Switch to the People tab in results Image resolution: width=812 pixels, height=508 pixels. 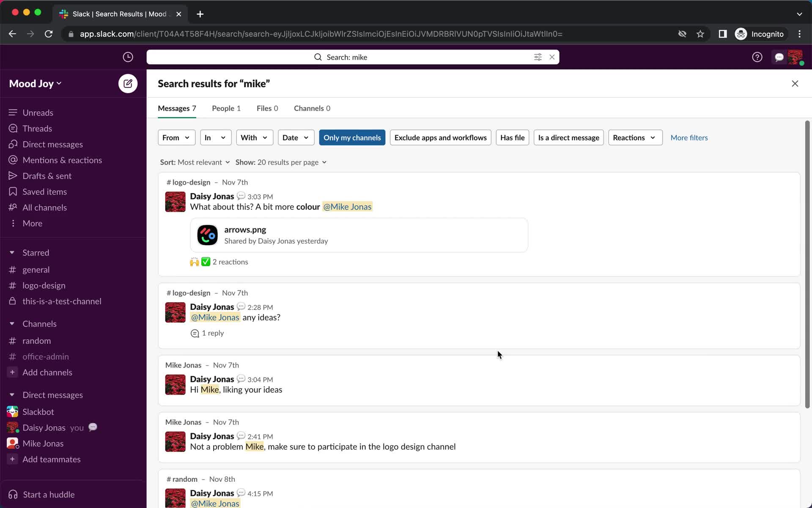tap(226, 108)
